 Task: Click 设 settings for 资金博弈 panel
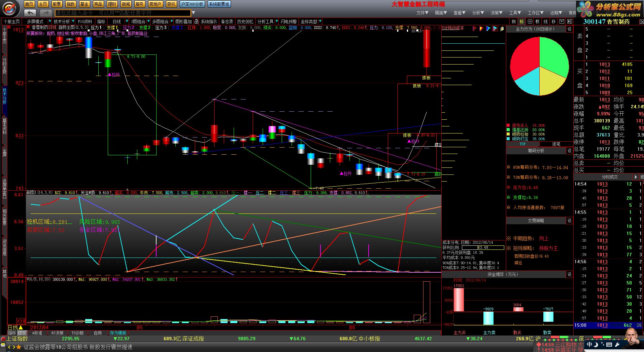click(x=570, y=274)
